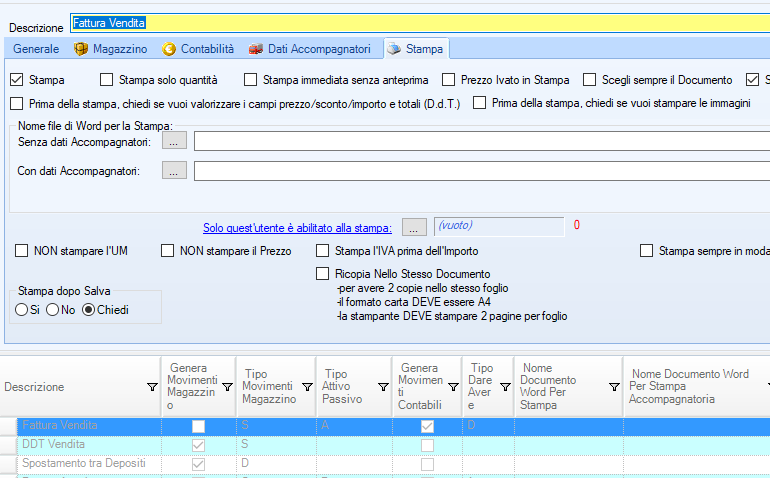Click the Dati Accompagnatori truck icon
The height and width of the screenshot is (478, 770).
click(x=256, y=49)
